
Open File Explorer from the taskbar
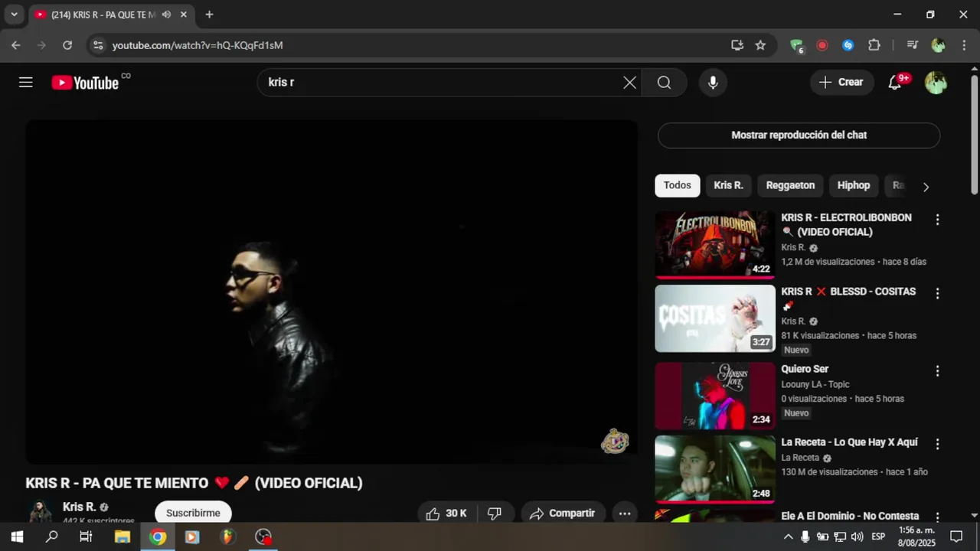(122, 536)
